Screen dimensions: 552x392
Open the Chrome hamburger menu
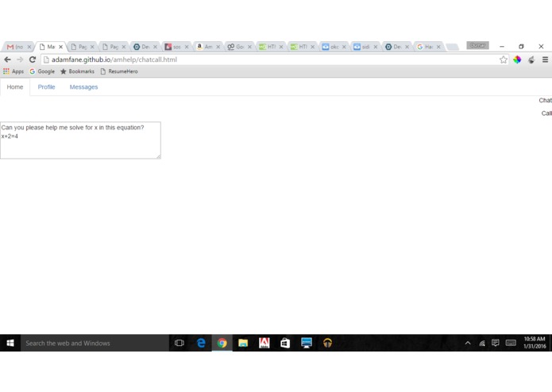pyautogui.click(x=545, y=60)
